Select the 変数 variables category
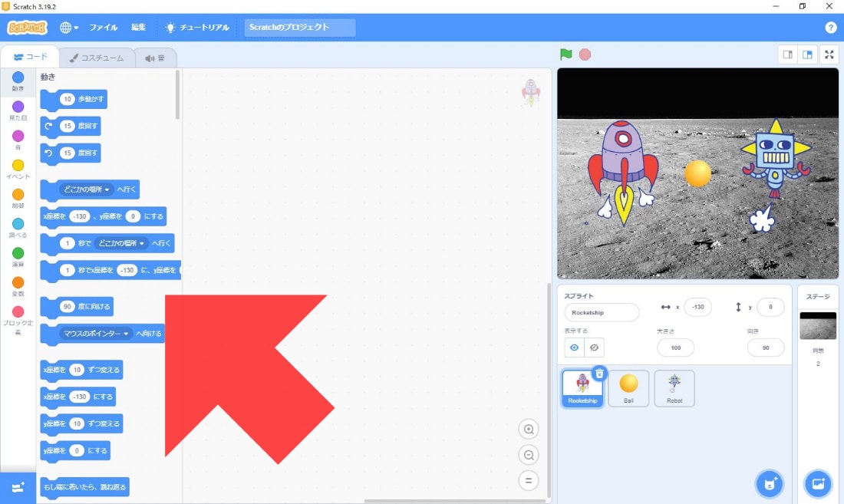The height and width of the screenshot is (504, 844). 18,287
